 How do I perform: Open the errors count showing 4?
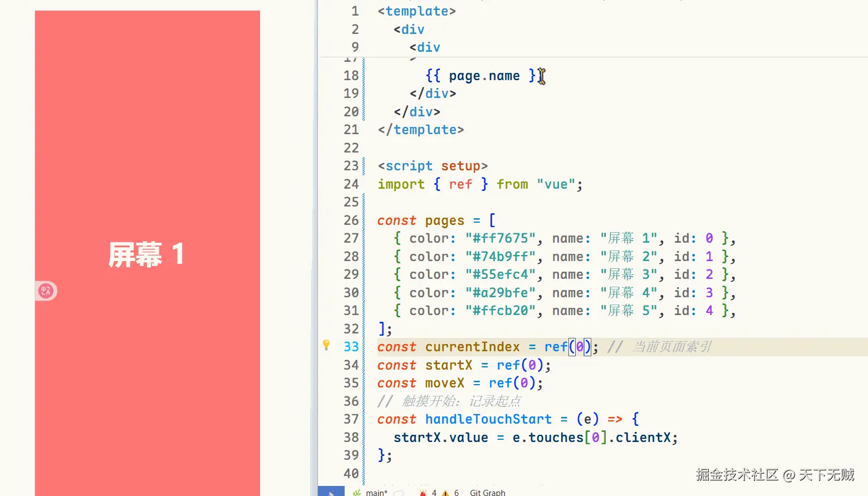(x=428, y=493)
